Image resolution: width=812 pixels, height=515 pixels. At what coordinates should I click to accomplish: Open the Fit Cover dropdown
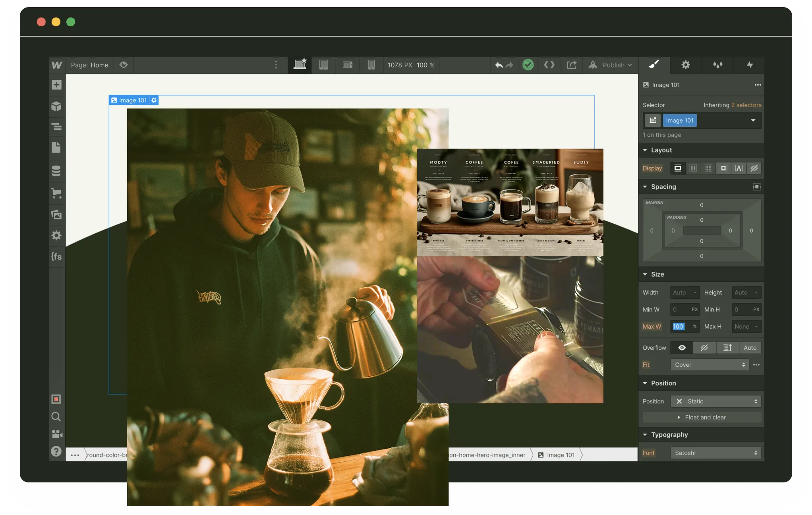click(x=710, y=365)
